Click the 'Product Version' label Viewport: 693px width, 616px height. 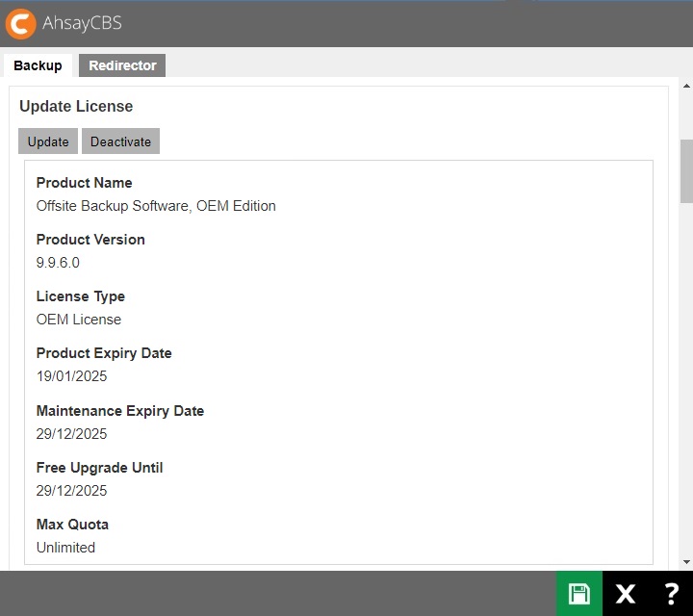(x=90, y=240)
